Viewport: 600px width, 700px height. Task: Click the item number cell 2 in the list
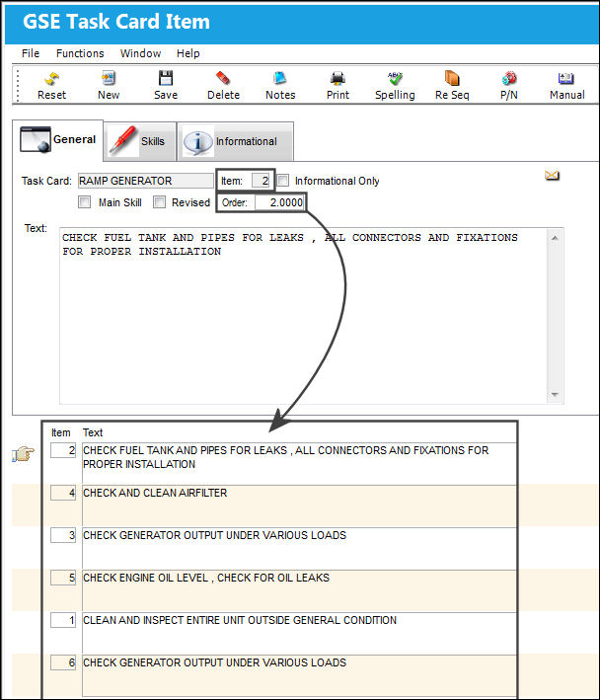coord(63,450)
